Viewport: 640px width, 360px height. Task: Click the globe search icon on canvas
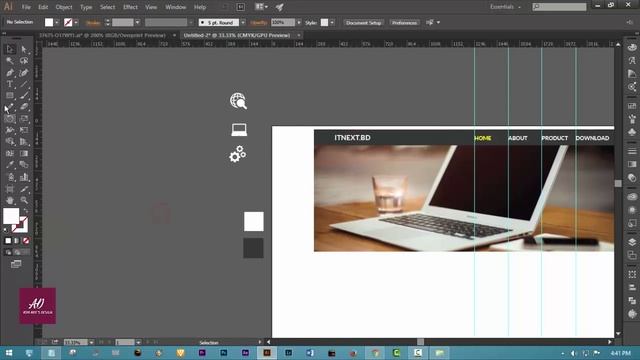click(238, 101)
